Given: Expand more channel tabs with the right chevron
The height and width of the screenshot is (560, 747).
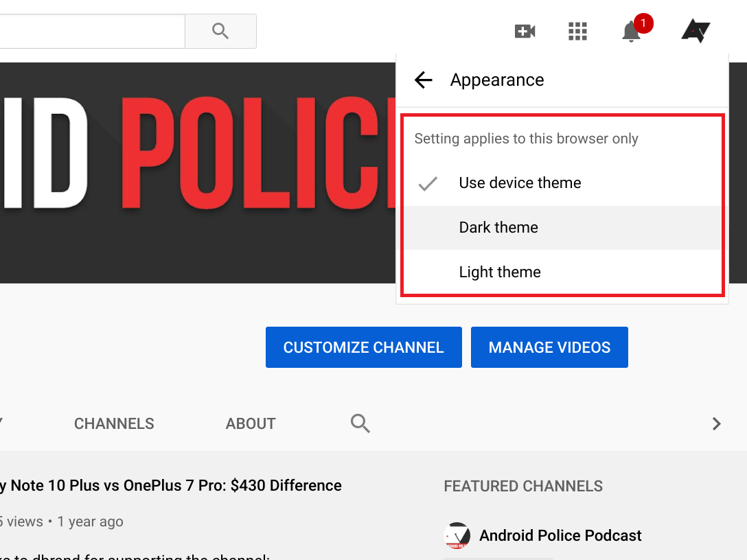Looking at the screenshot, I should [716, 423].
